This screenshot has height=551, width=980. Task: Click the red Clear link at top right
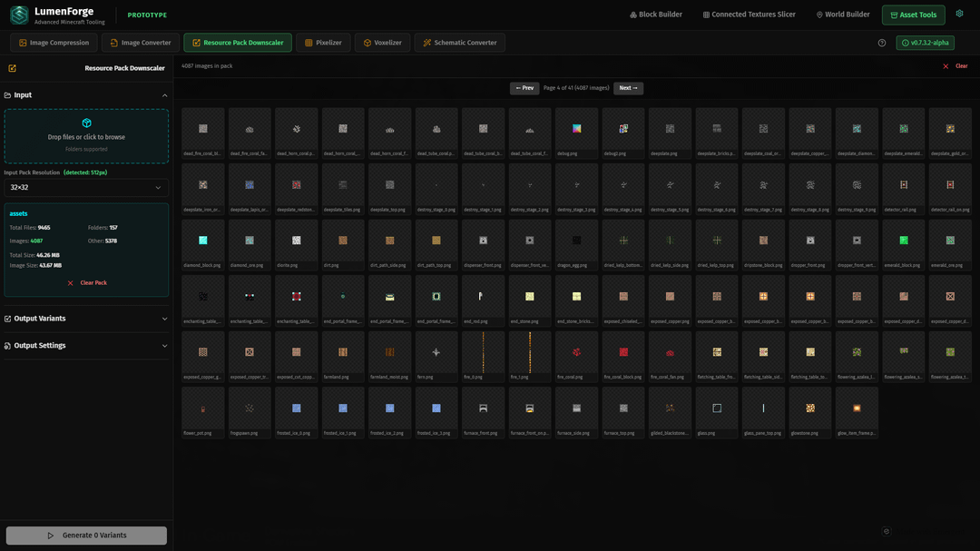click(x=955, y=66)
